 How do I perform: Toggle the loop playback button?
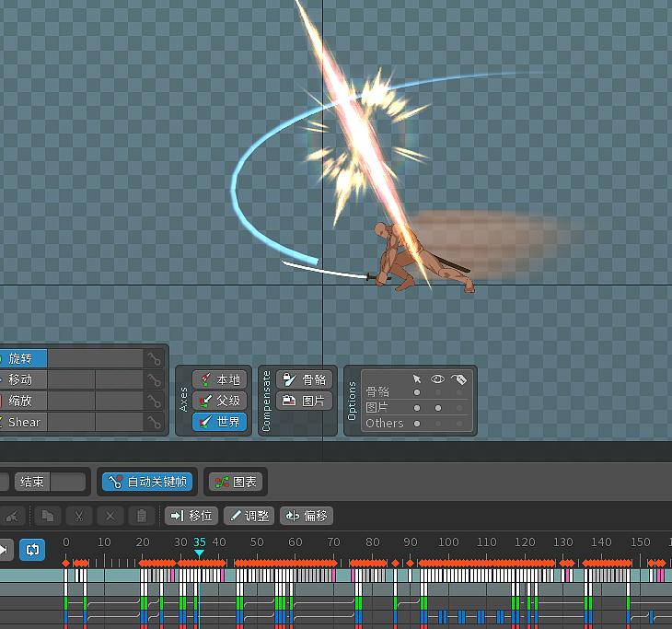[x=32, y=550]
